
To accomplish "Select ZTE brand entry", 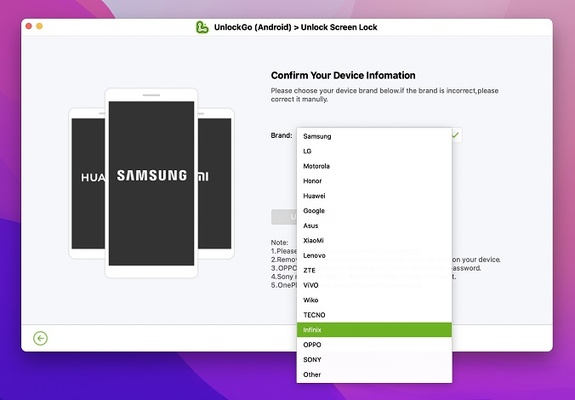I will pyautogui.click(x=374, y=270).
